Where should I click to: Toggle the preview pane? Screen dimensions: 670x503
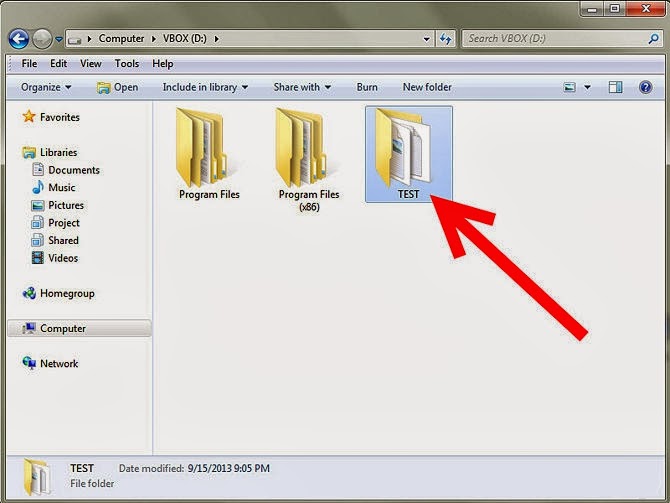(x=615, y=87)
